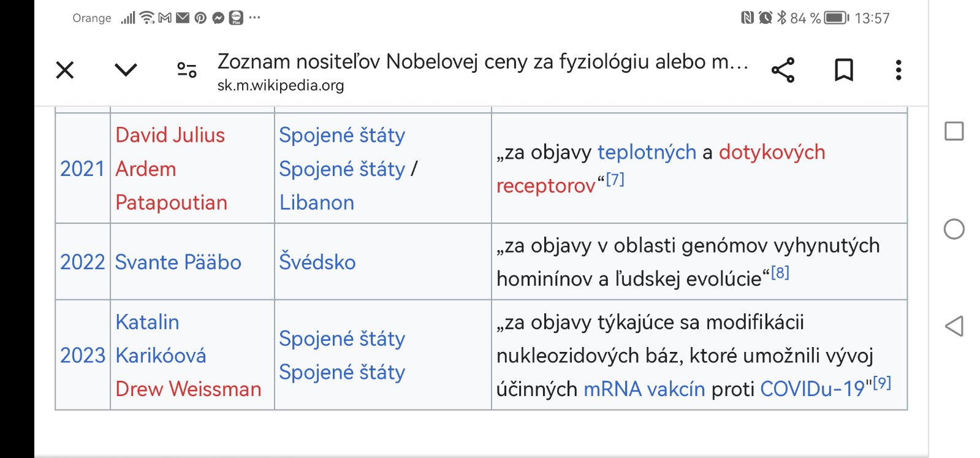Open Katalin Karikóová article link
The image size is (980, 458).
(160, 338)
